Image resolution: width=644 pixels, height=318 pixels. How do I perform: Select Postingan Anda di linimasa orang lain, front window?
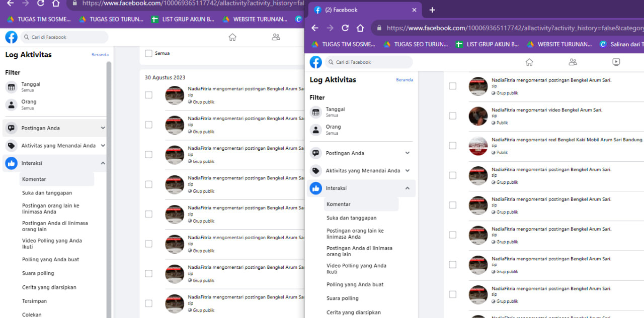coord(359,251)
